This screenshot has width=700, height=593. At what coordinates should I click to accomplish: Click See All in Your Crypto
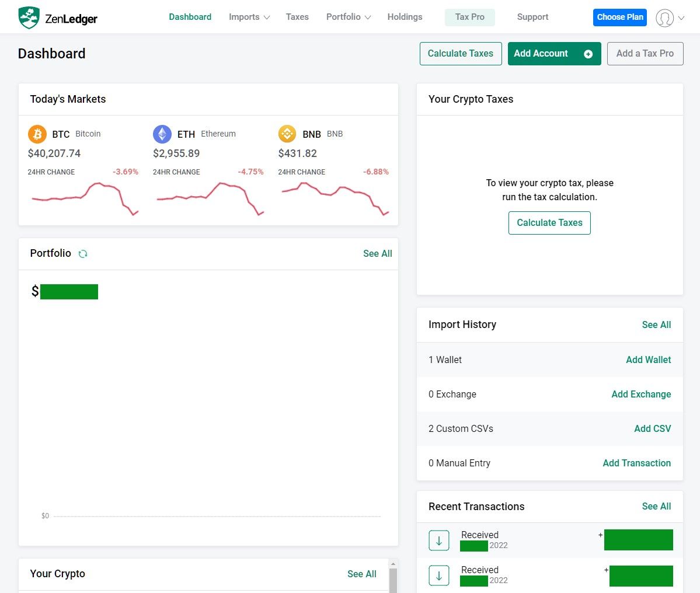(x=362, y=574)
